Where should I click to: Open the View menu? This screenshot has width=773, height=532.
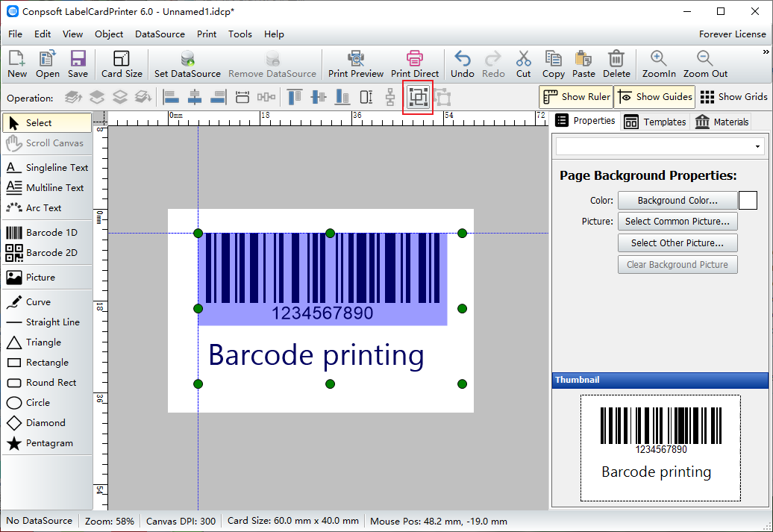(x=72, y=34)
